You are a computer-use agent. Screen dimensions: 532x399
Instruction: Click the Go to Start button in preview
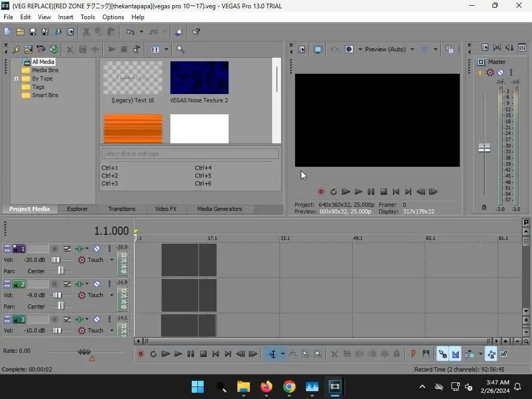coord(395,192)
